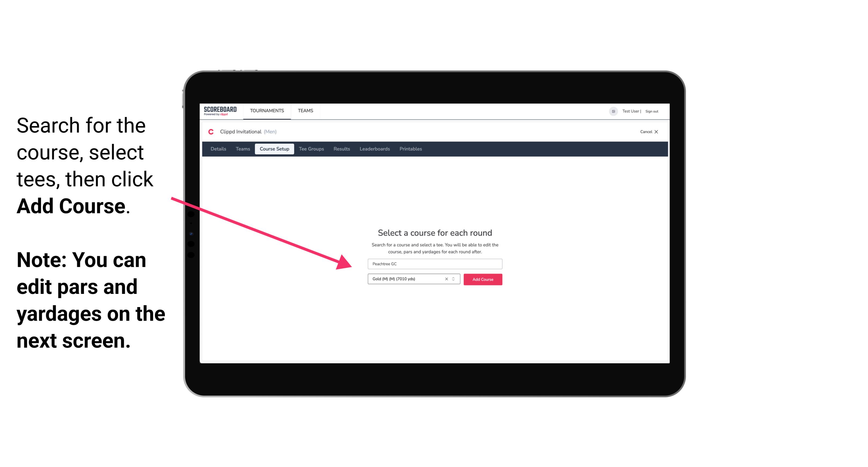
Task: Open the Teams navigation menu
Action: pyautogui.click(x=305, y=110)
